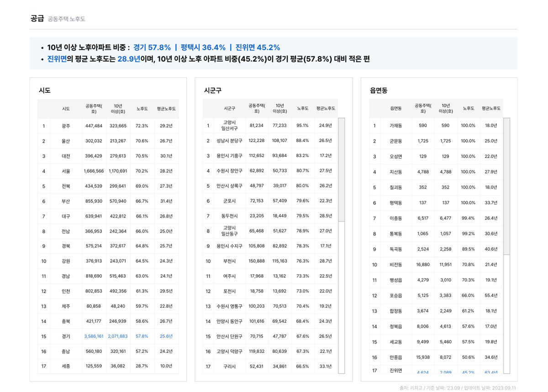
Task: Click the 28.9년 average age value
Action: (129, 59)
